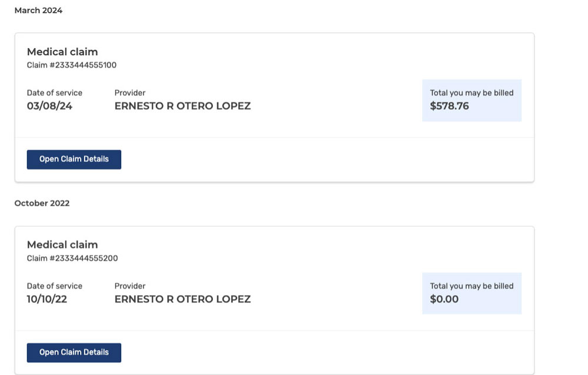Open Claim Details for October 2022 claim
This screenshot has height=375, width=588.
74,353
